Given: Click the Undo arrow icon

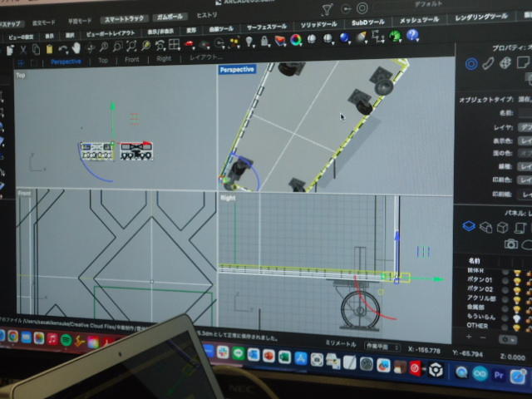Looking at the screenshot, I should tap(62, 49).
